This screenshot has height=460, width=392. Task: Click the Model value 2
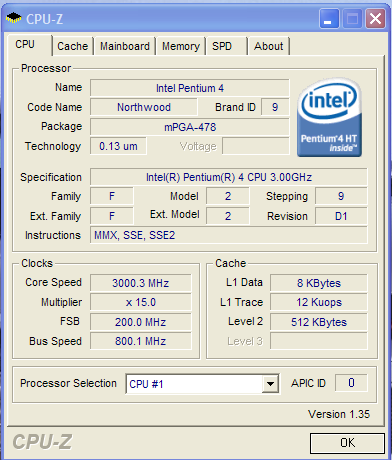(228, 196)
